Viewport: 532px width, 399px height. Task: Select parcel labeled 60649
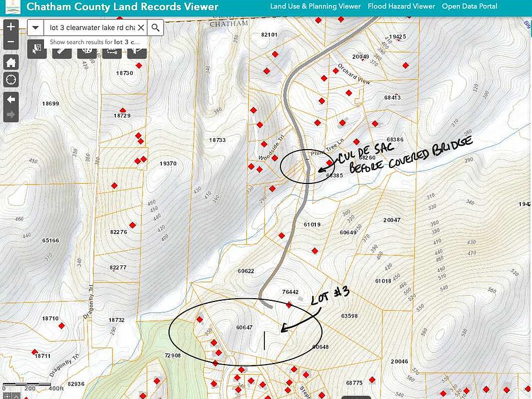point(348,232)
